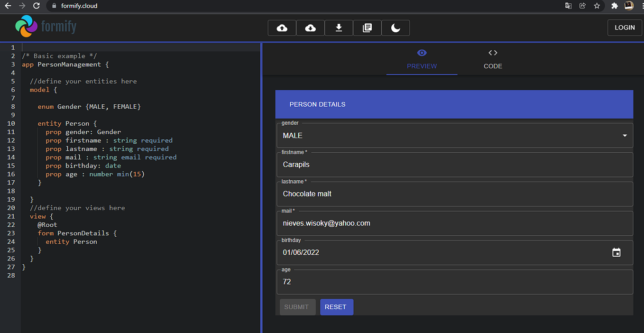
Task: Click the lastname input field
Action: click(455, 194)
